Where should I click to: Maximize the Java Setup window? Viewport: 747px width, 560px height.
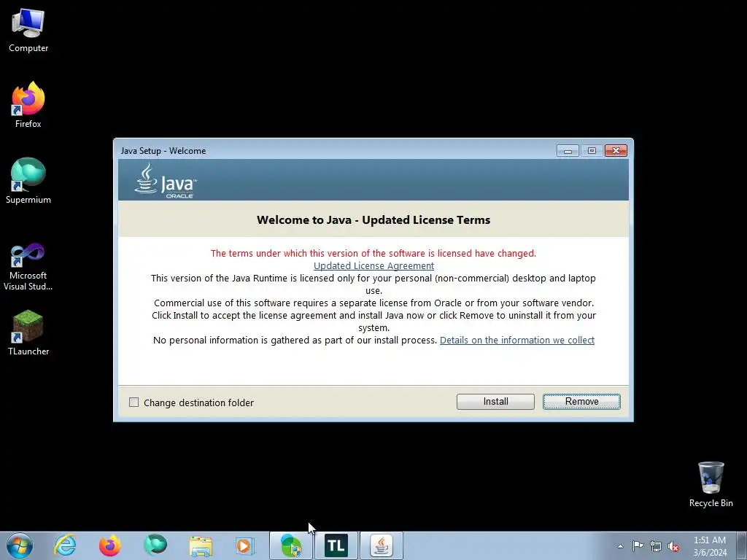592,150
